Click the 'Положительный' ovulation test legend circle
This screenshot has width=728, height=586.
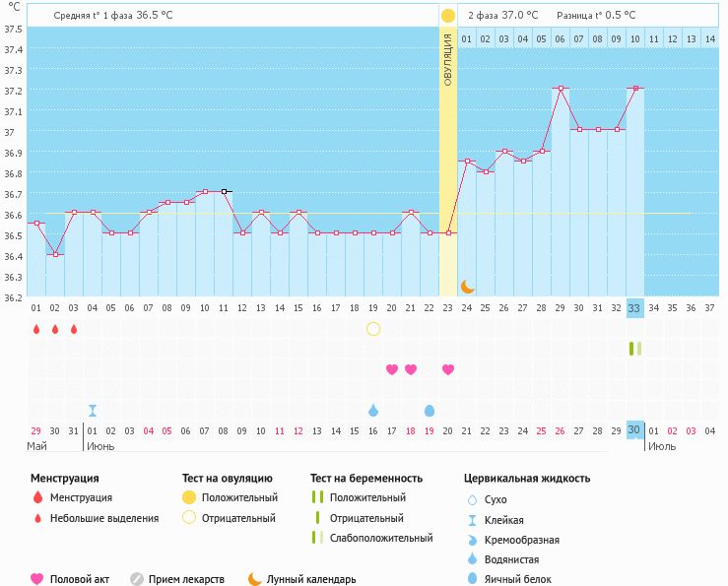[x=189, y=497]
